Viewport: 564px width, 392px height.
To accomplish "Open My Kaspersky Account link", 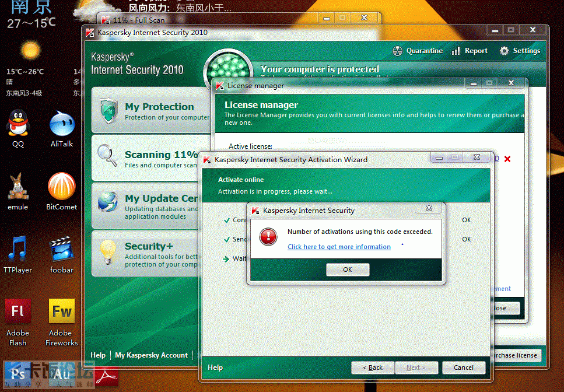I will 152,355.
